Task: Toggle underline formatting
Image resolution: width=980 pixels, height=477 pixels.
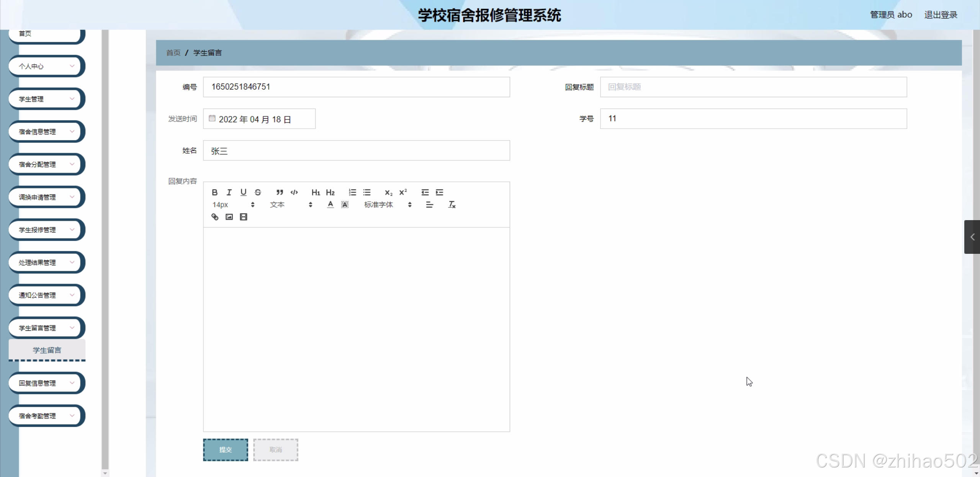Action: coord(243,192)
